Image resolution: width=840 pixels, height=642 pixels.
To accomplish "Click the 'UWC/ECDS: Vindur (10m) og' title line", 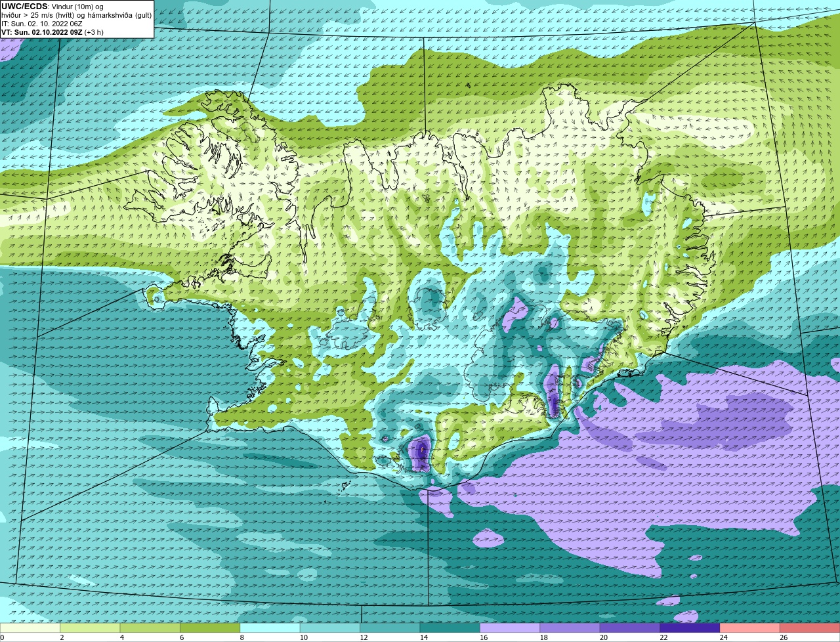I will click(52, 7).
